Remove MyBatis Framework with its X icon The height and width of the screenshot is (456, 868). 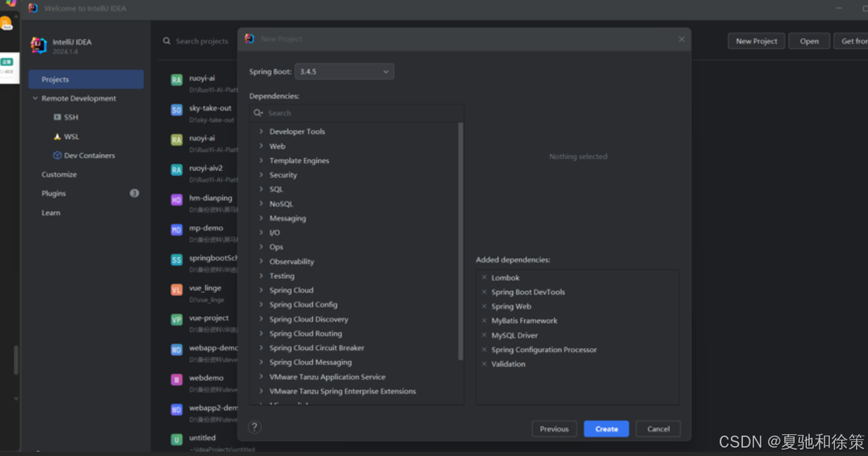(x=484, y=320)
